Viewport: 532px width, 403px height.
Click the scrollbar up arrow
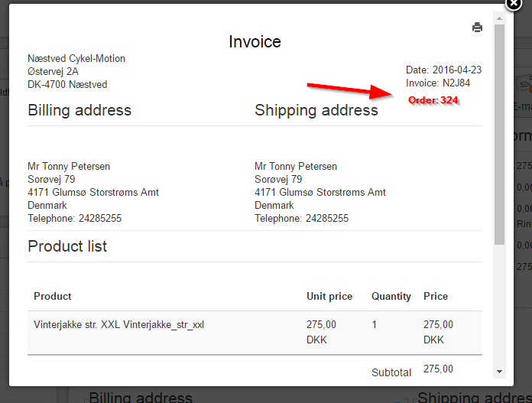[500, 18]
